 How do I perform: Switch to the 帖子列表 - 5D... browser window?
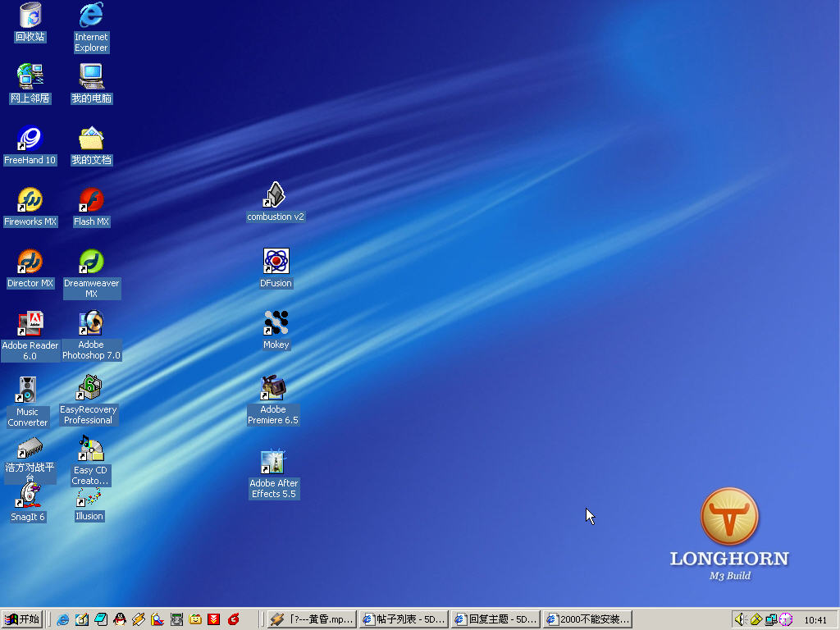pyautogui.click(x=404, y=619)
